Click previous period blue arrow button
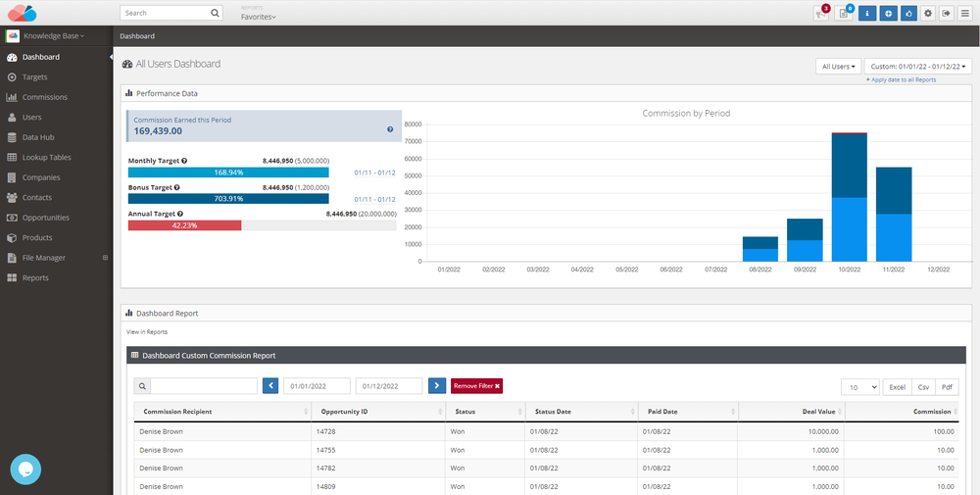Viewport: 980px width, 495px height. click(270, 386)
